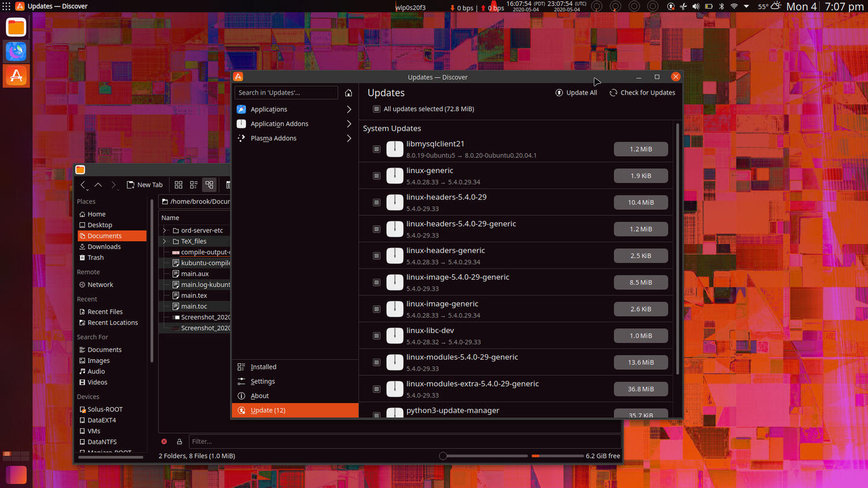Open the Files app from the dock
Viewport: 868px width, 488px height.
click(x=16, y=27)
